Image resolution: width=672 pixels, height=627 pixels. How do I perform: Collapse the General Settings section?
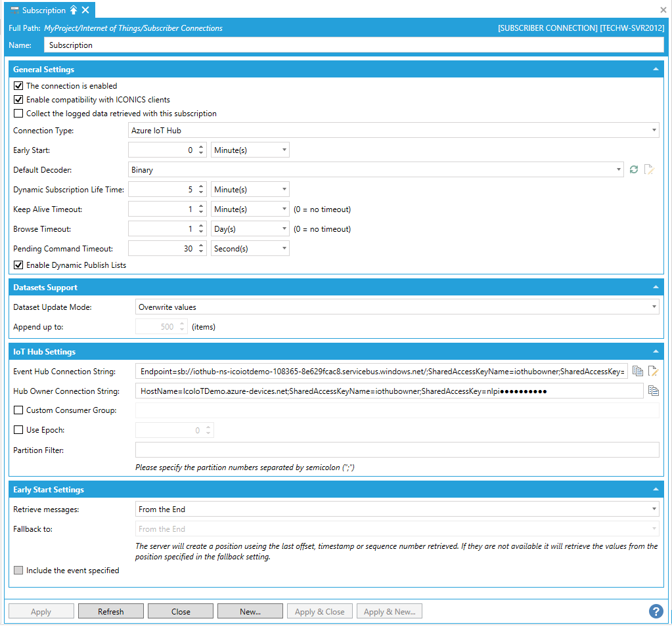655,70
